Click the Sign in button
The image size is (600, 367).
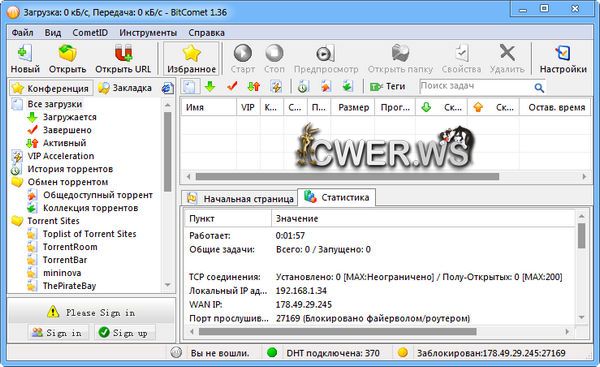pyautogui.click(x=58, y=333)
